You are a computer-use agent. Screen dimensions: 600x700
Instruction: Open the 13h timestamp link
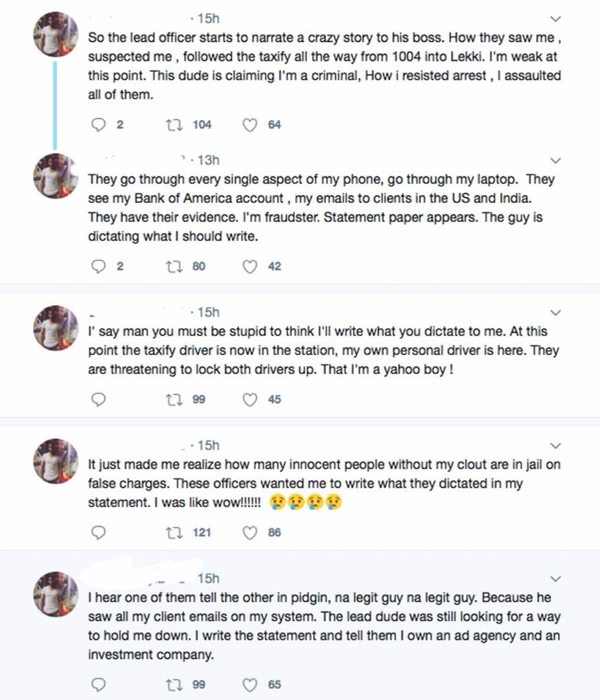click(x=209, y=160)
